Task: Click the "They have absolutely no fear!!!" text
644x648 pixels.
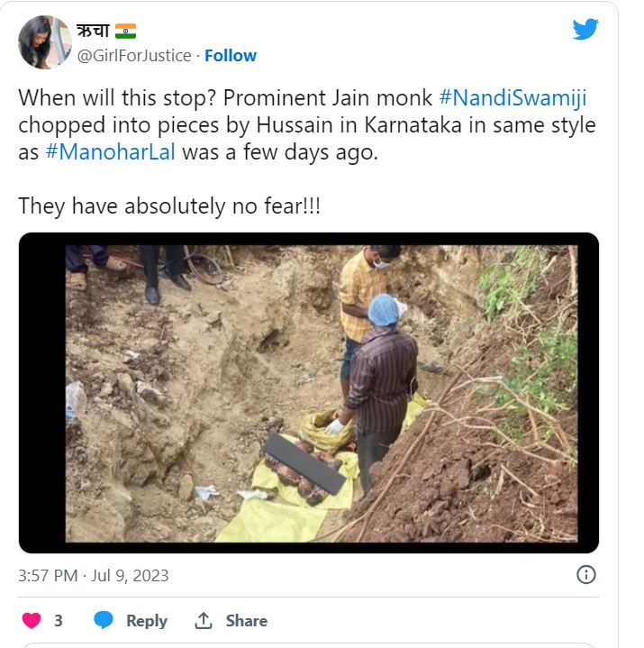Action: click(169, 205)
